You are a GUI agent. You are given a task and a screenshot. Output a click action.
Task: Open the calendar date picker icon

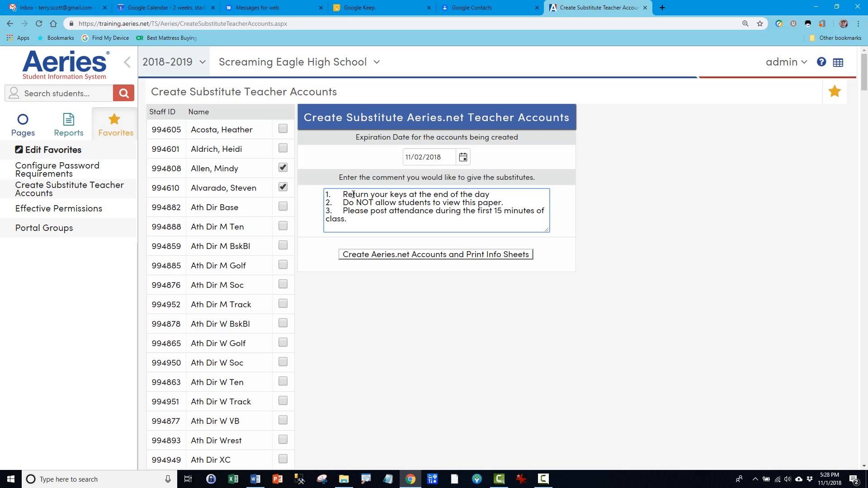[463, 157]
